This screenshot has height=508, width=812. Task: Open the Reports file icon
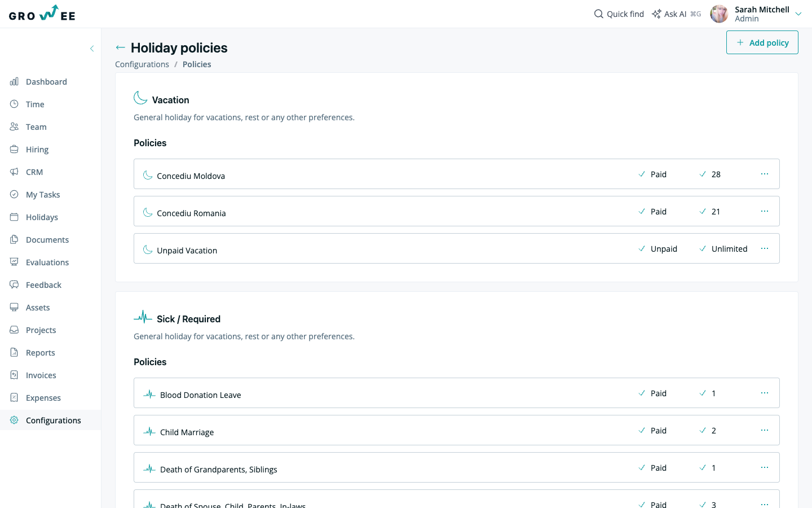pos(14,352)
